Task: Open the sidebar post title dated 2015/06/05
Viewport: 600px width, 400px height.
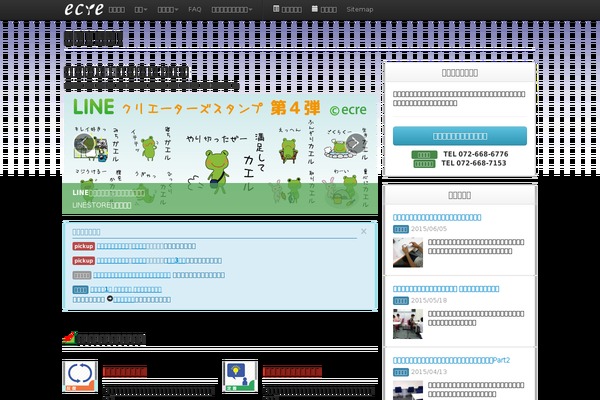Action: [x=437, y=217]
